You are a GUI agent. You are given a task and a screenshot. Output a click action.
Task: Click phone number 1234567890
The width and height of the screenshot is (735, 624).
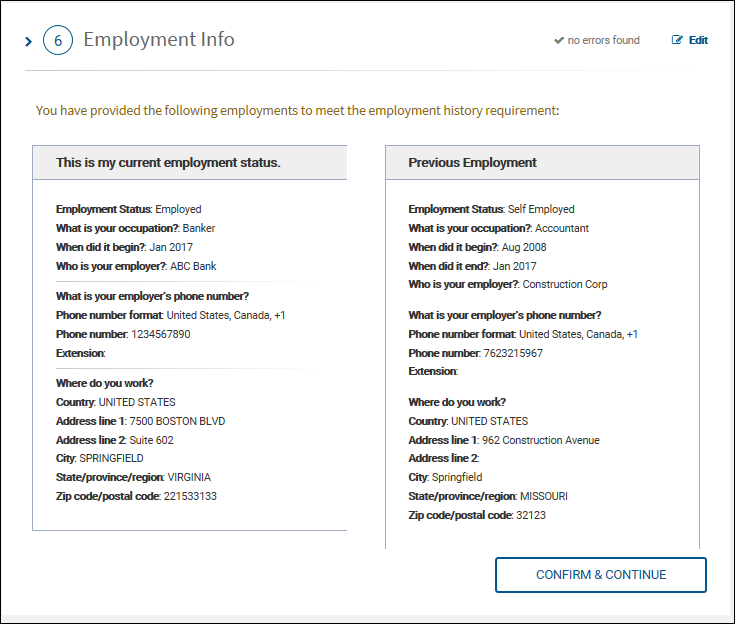158,334
